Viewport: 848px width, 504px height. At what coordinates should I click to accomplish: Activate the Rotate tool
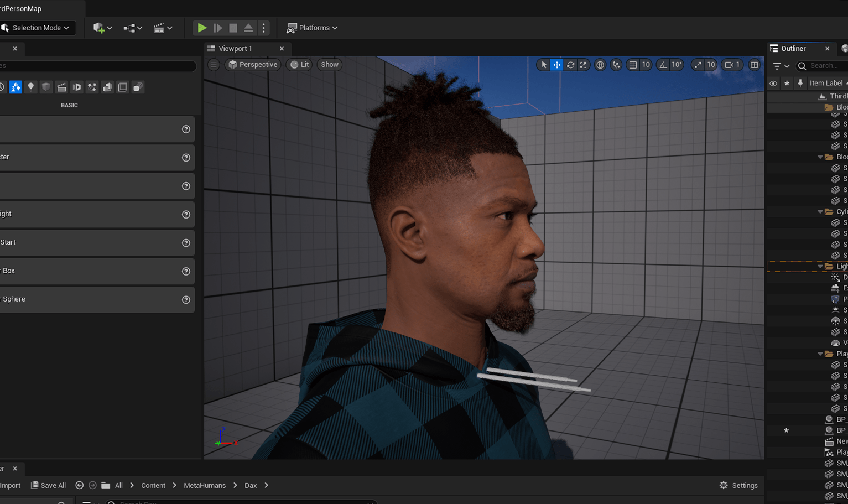570,65
